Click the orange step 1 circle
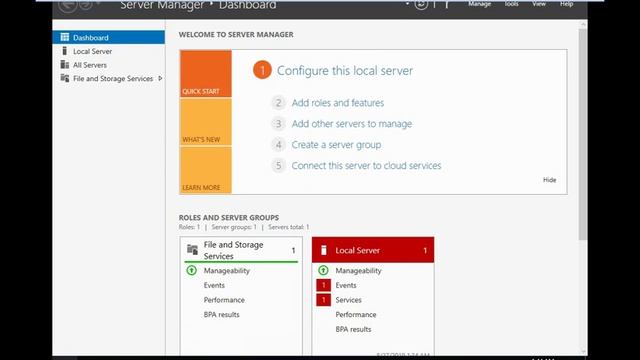This screenshot has width=640, height=360. [262, 70]
